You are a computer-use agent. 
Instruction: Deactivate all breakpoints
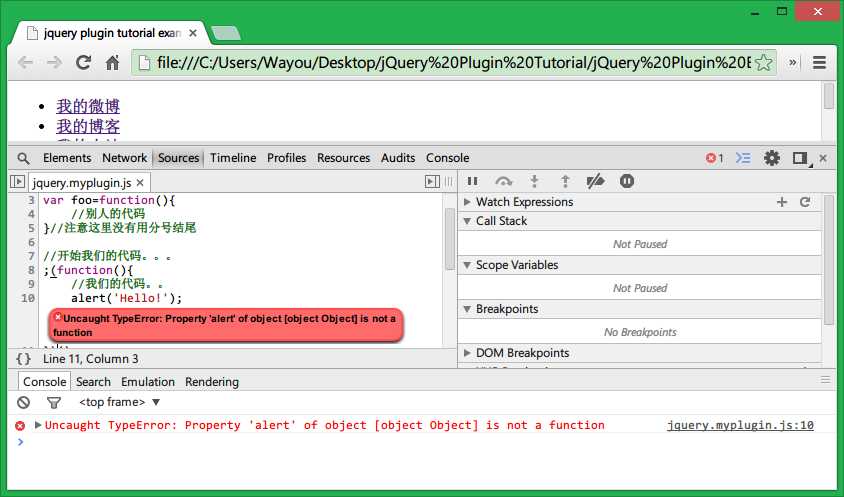pos(595,181)
